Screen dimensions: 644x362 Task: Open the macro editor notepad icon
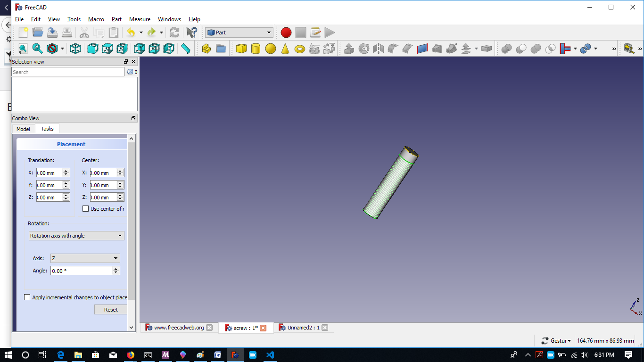click(315, 33)
